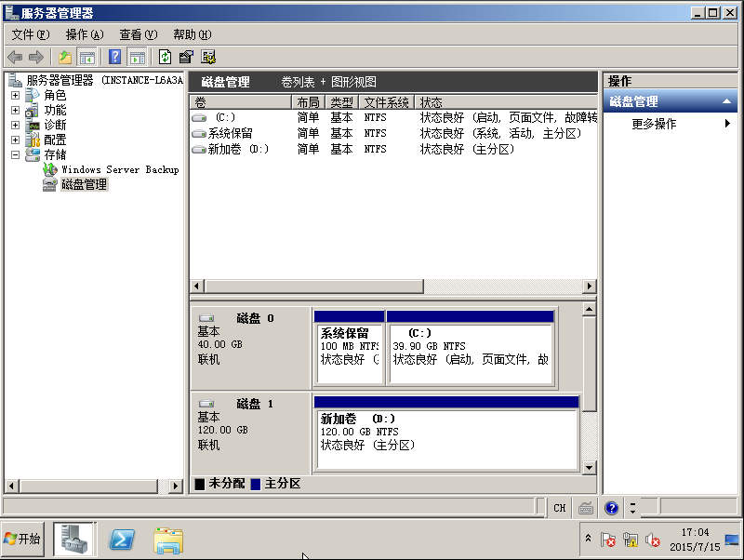Open the 操作(A) menu
The height and width of the screenshot is (560, 744).
[85, 34]
